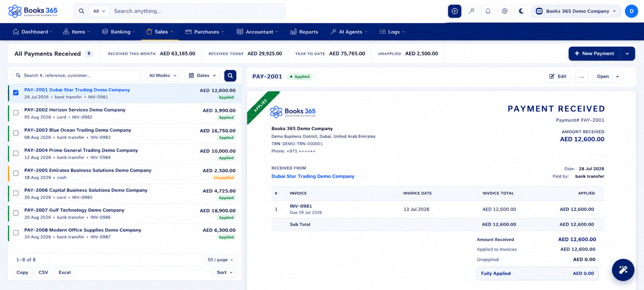
Task: Open the PAY-2002 Horizon Services Demo Company row
Action: pos(125,113)
